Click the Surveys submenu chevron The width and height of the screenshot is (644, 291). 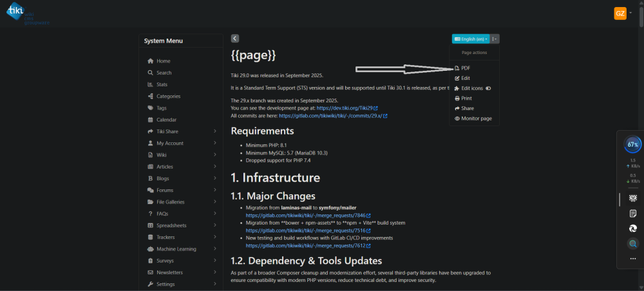[x=215, y=261]
